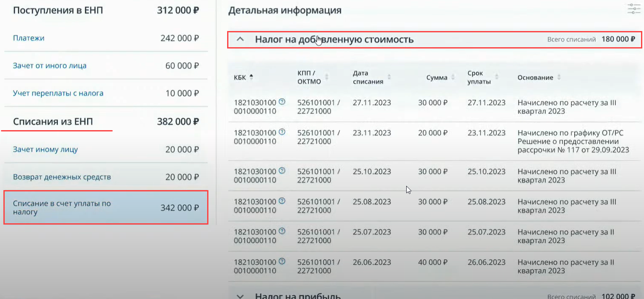Click KBK help icon in 26.06.2023 row
This screenshot has width=644, height=299.
click(x=282, y=262)
